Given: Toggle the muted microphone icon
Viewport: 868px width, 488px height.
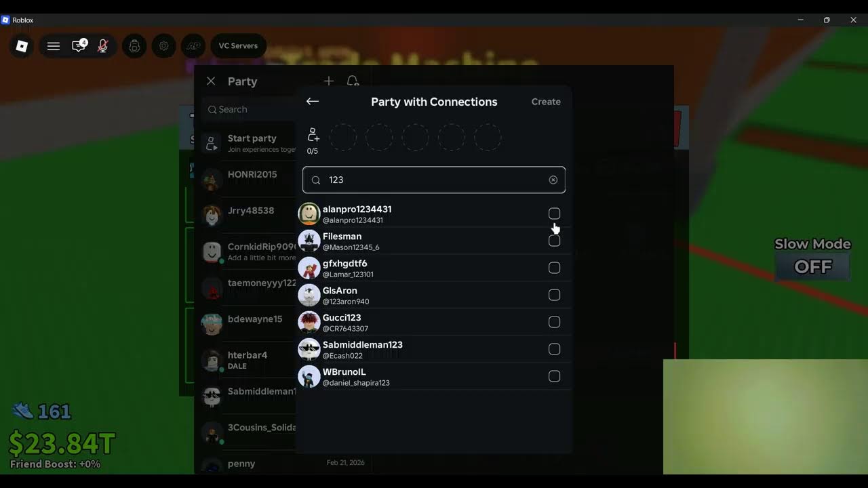Looking at the screenshot, I should 103,46.
